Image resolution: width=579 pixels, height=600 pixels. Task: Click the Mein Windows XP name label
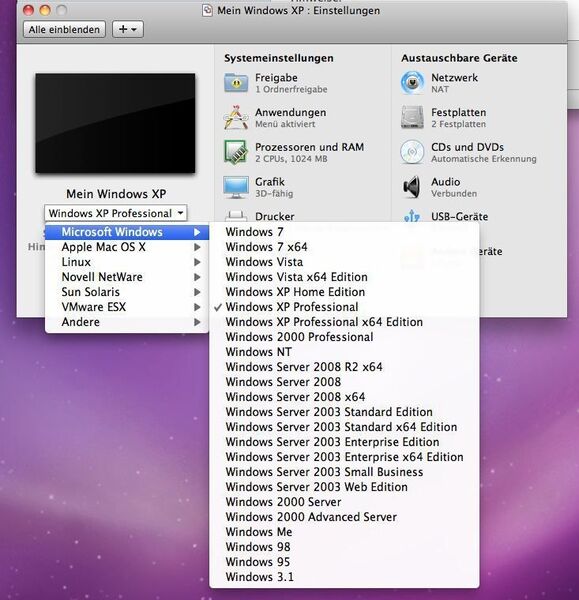click(x=116, y=194)
